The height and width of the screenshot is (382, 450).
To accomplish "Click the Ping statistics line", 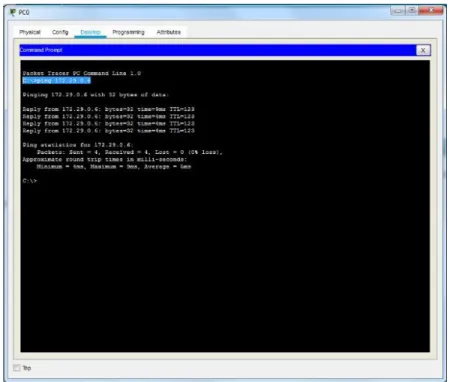I will coord(78,145).
